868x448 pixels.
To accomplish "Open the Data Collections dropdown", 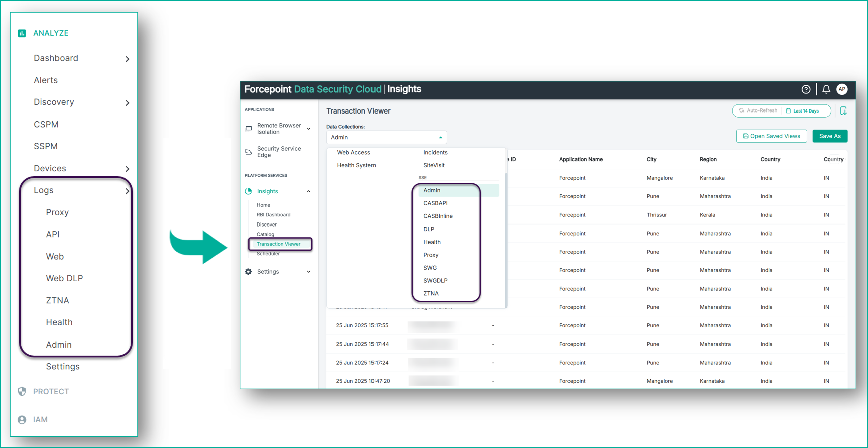I will tap(387, 137).
